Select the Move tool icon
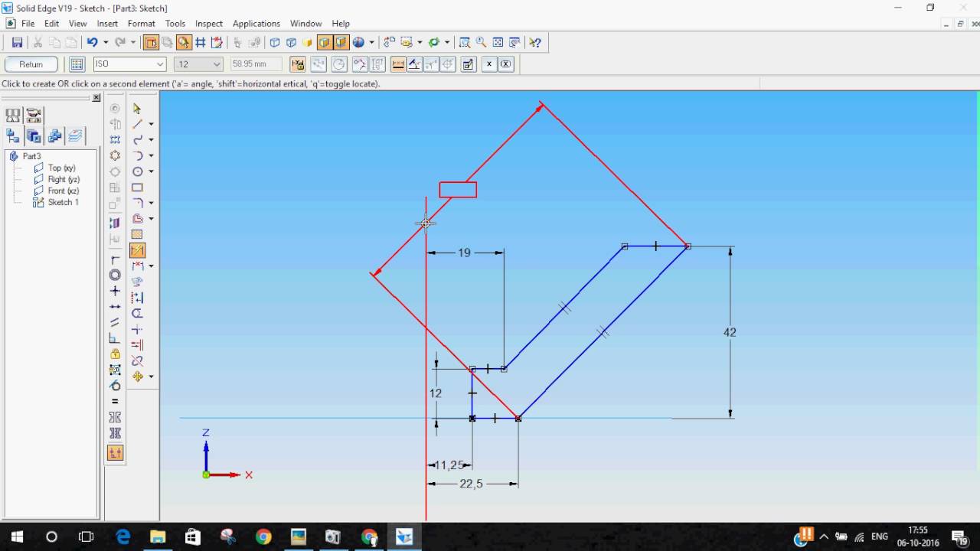 click(x=137, y=377)
